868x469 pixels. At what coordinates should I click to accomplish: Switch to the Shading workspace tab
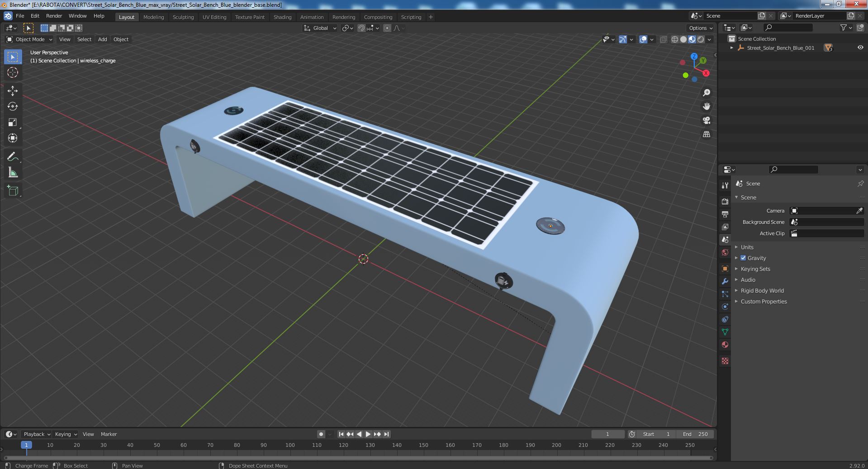[x=282, y=17]
